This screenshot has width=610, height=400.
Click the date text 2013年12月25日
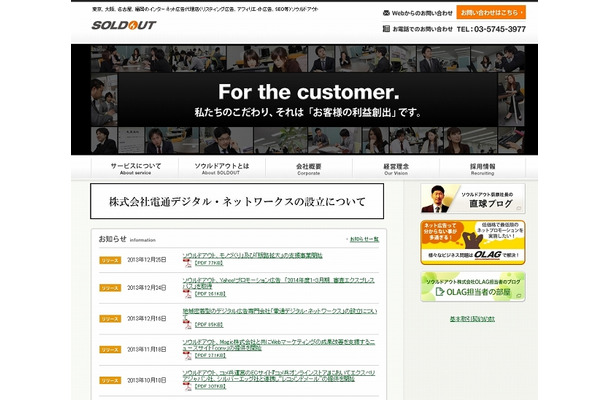(x=147, y=260)
